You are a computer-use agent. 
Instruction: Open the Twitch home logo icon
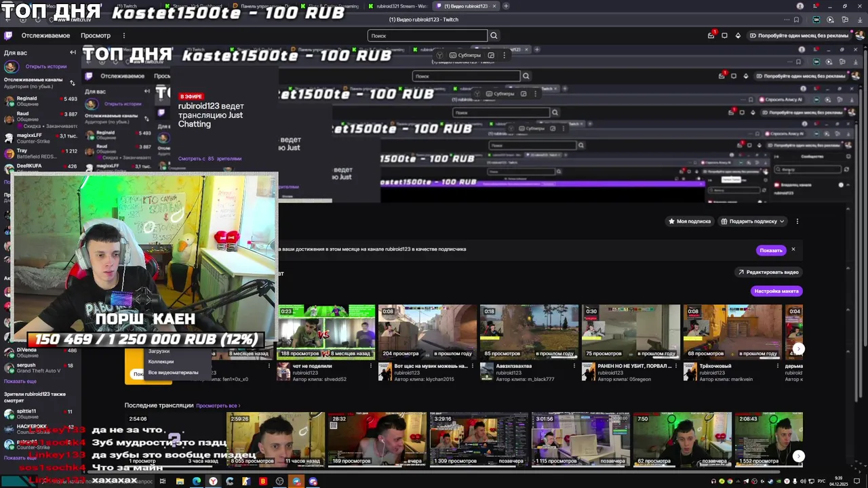point(8,35)
